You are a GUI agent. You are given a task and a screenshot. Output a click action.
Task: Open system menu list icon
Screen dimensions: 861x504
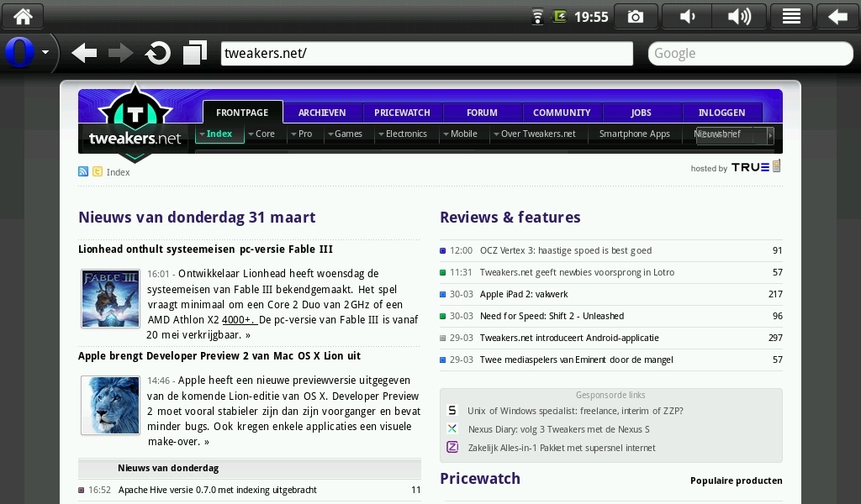pos(791,17)
